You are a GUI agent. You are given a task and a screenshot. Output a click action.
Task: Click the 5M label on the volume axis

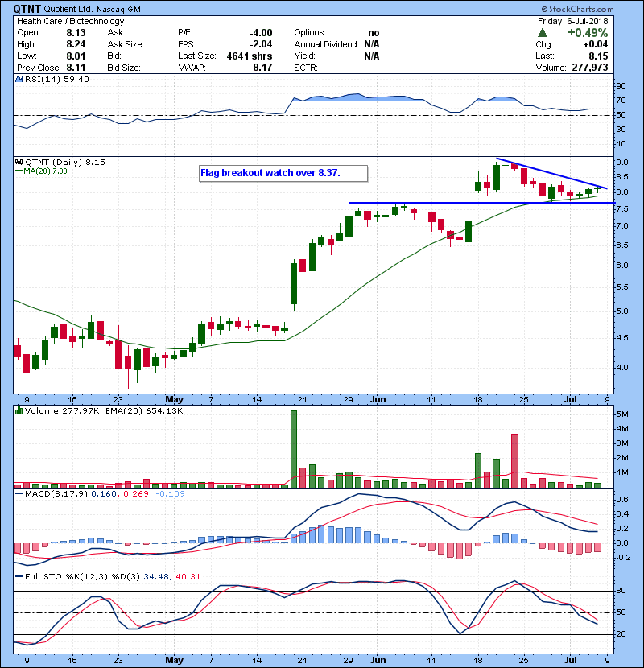[622, 414]
